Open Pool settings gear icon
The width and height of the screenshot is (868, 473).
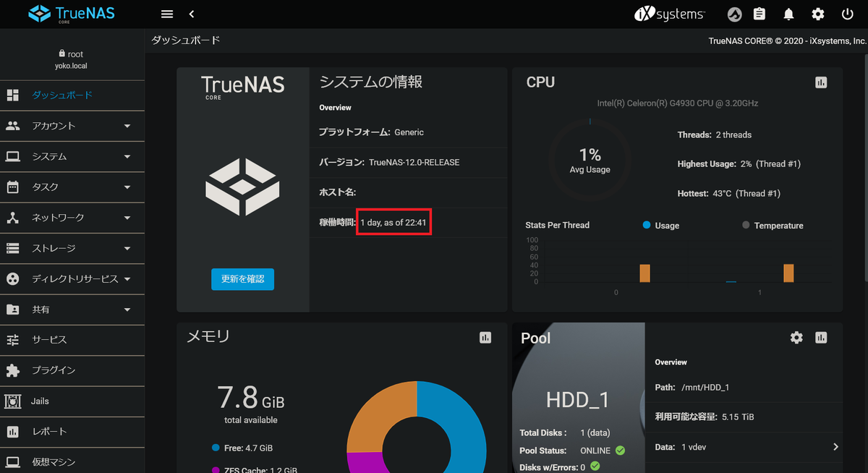pyautogui.click(x=796, y=338)
